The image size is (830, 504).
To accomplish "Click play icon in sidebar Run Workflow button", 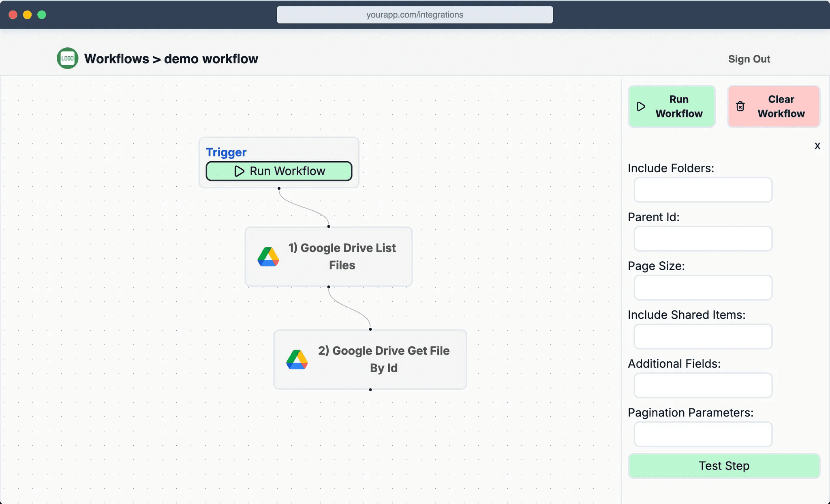I will point(641,107).
